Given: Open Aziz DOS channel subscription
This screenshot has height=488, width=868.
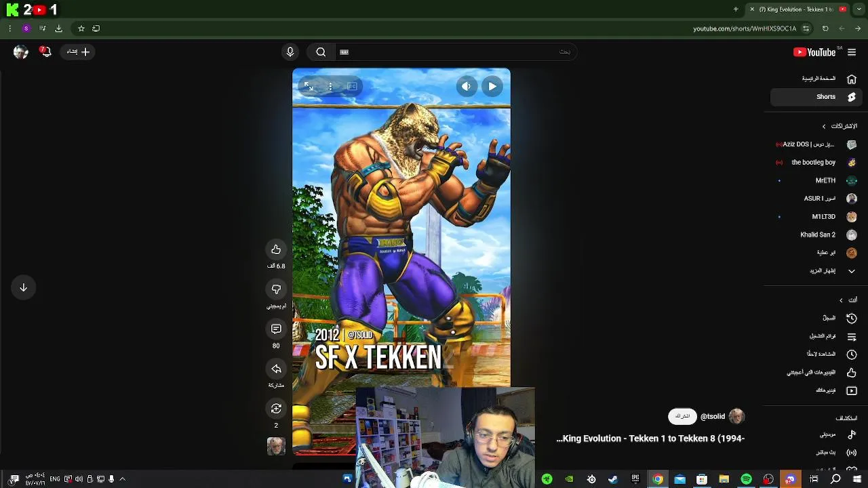Looking at the screenshot, I should (816, 144).
